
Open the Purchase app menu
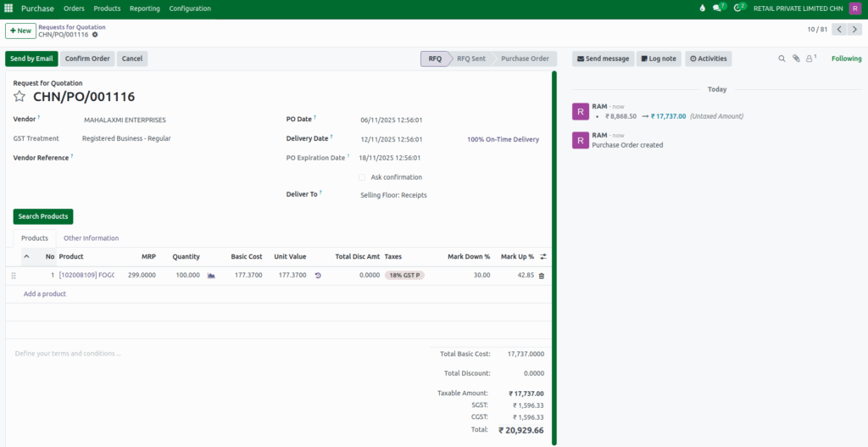(x=37, y=8)
